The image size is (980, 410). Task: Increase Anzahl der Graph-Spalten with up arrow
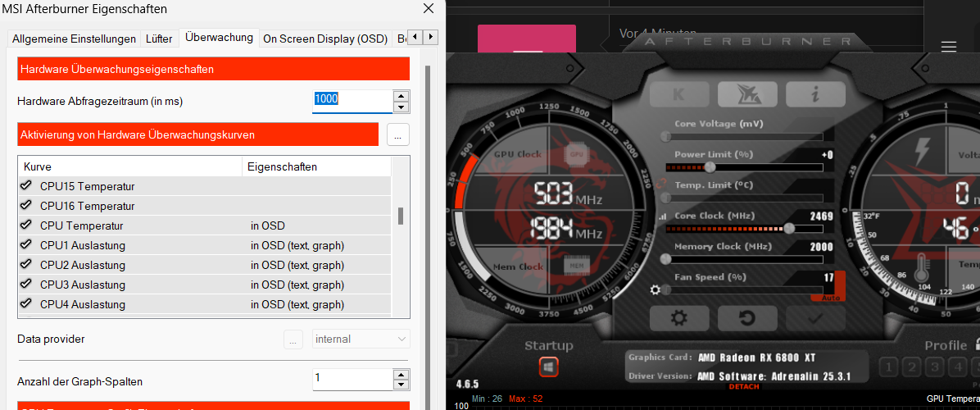point(402,375)
